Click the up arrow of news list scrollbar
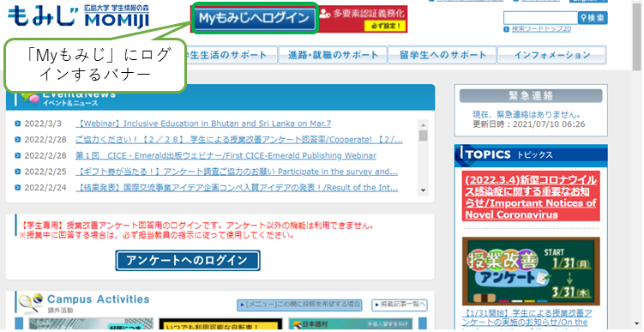The image size is (644, 332). (423, 124)
